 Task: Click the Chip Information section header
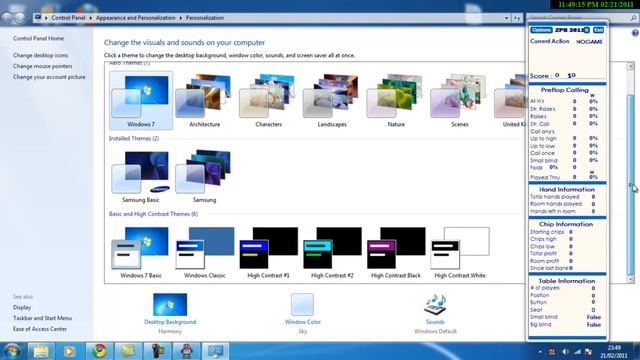pyautogui.click(x=566, y=224)
